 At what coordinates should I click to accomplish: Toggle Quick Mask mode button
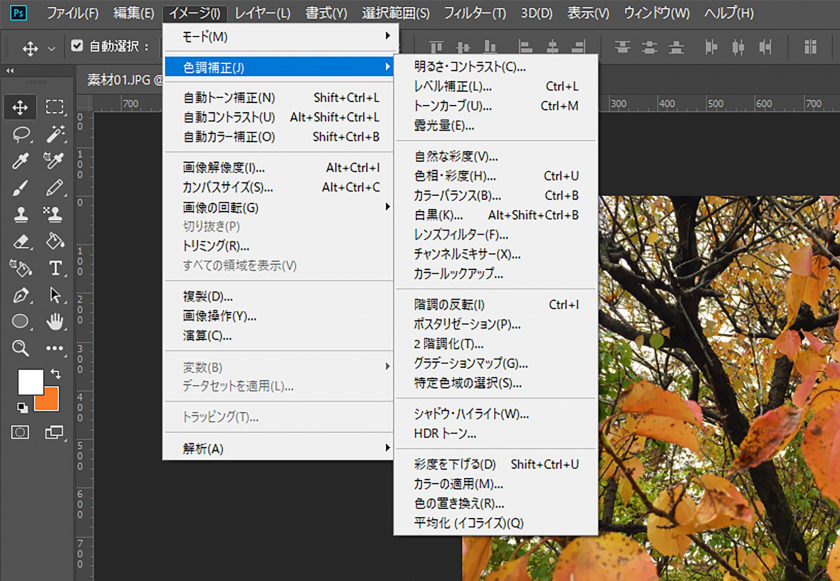[21, 432]
